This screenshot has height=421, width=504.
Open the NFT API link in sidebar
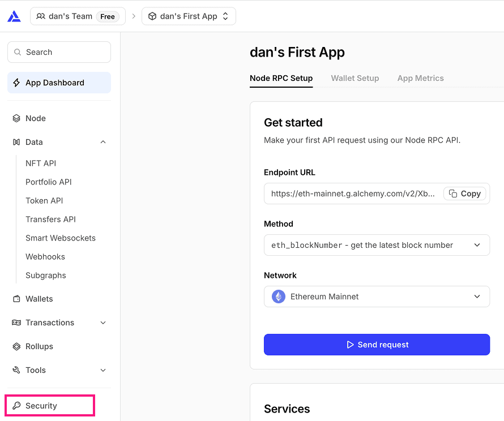coord(41,163)
